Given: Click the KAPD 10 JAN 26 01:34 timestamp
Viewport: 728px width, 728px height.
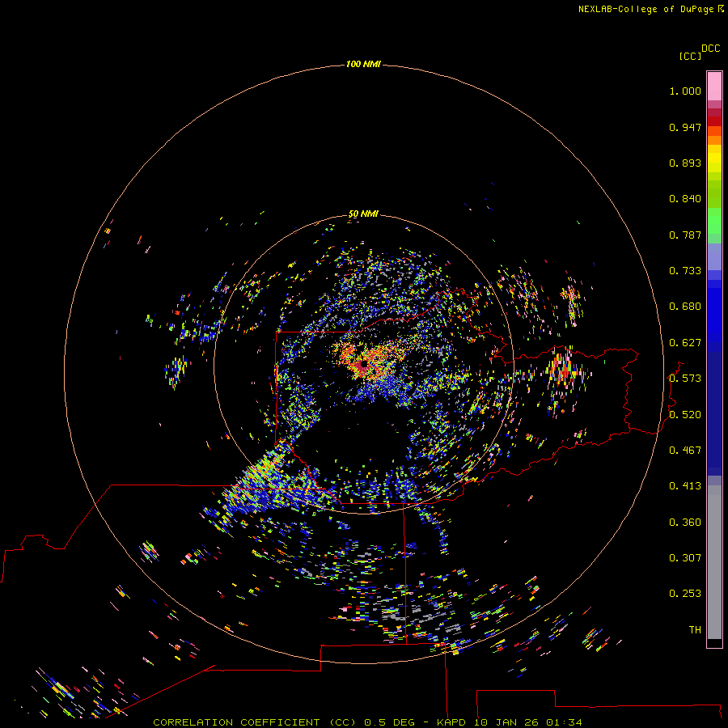Looking at the screenshot, I should pos(510,722).
